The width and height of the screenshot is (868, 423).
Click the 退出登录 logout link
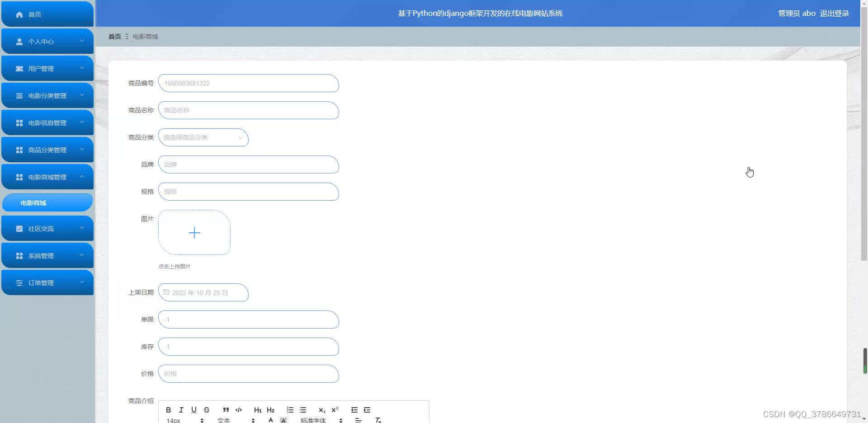[834, 14]
